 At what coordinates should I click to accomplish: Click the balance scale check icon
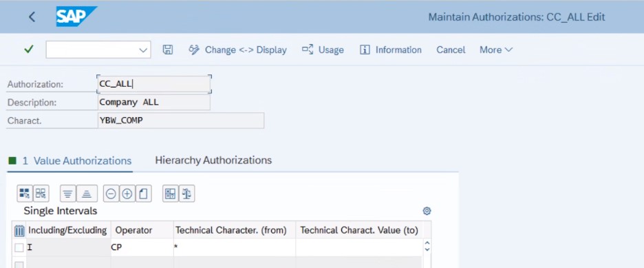pos(187,193)
